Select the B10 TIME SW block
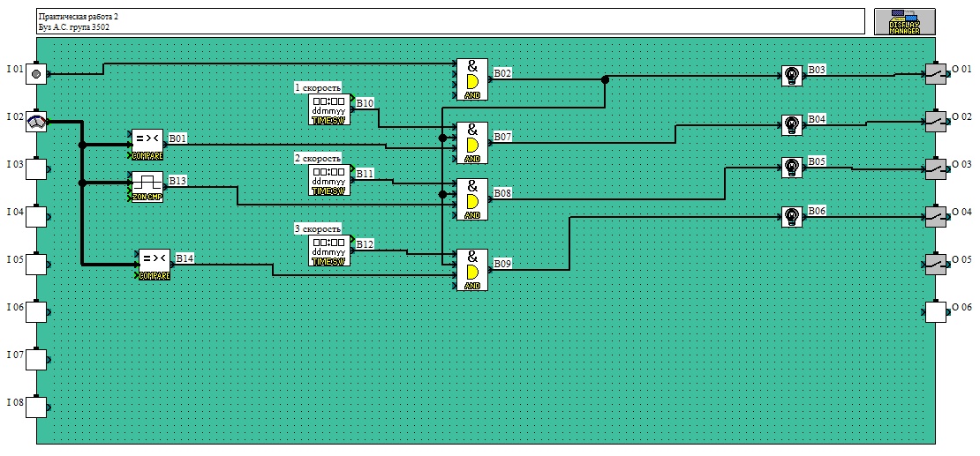Image resolution: width=980 pixels, height=456 pixels. (329, 109)
